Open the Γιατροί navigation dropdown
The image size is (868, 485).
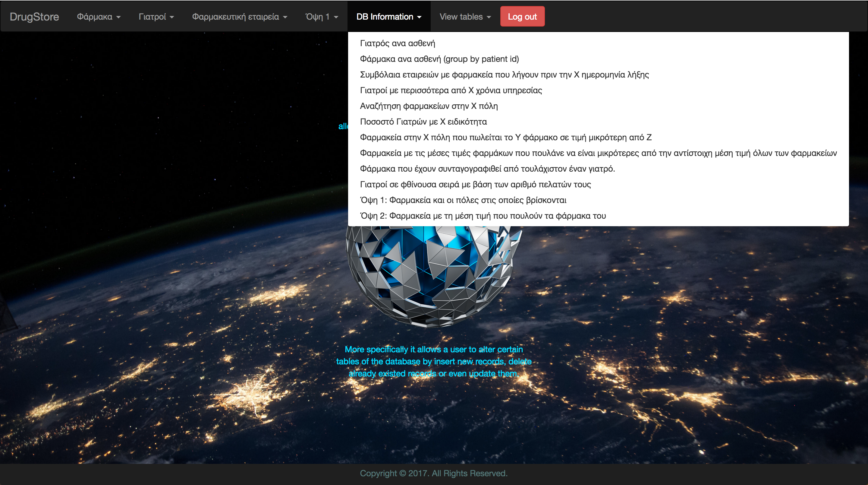156,17
